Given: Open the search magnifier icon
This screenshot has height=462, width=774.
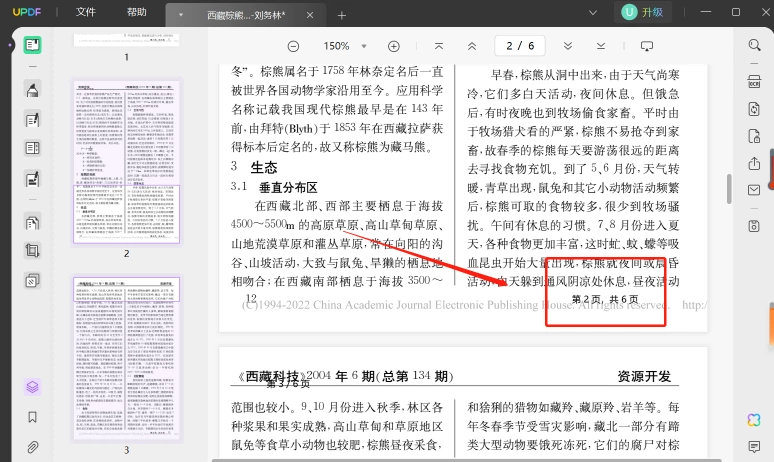Looking at the screenshot, I should (754, 45).
